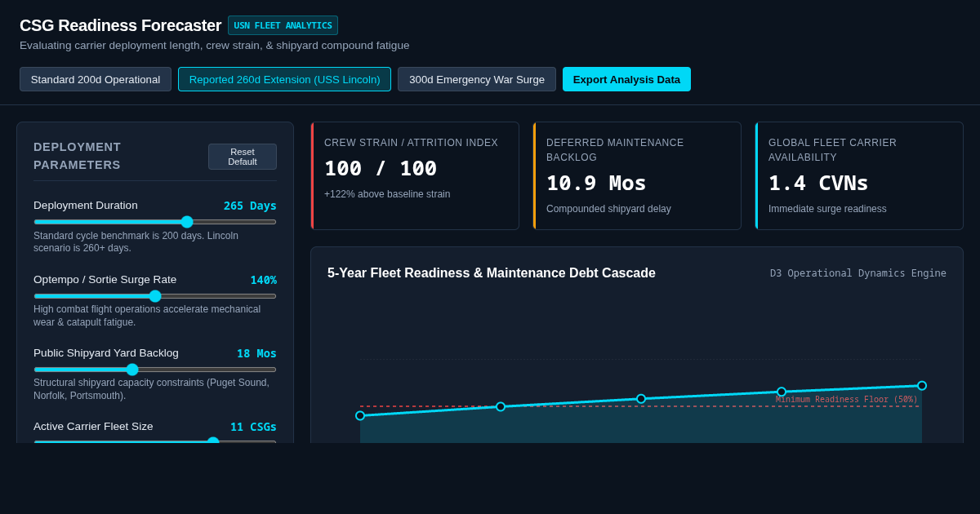980x514 pixels.
Task: Click the '+122% above baseline strain' note
Action: pyautogui.click(x=387, y=194)
